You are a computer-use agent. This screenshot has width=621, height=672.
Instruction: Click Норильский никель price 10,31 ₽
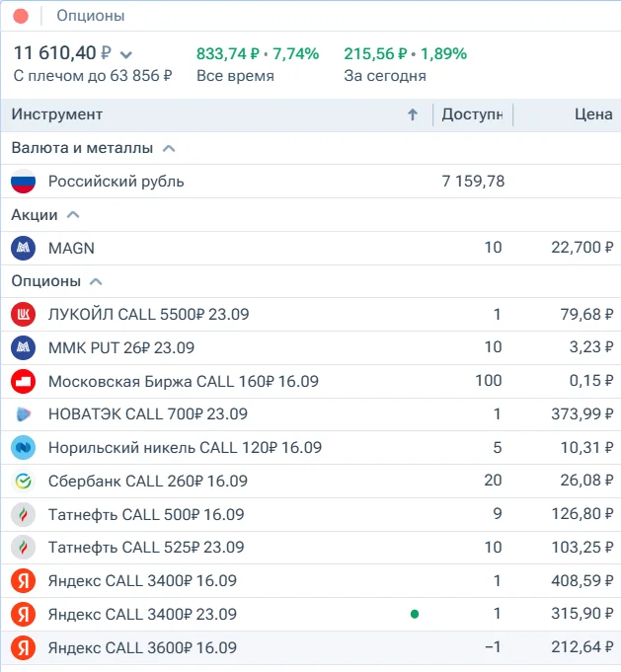(586, 448)
